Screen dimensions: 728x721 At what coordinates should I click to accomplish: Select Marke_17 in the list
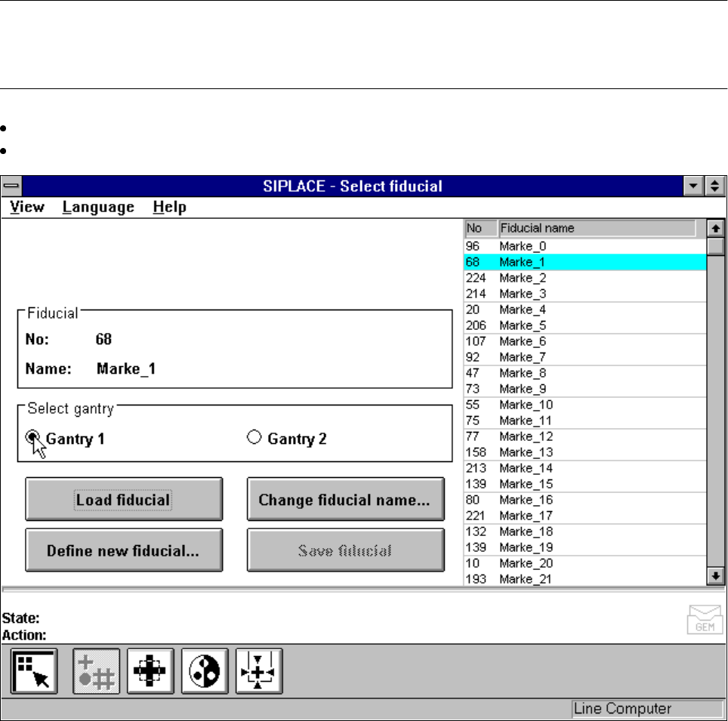[x=585, y=516]
